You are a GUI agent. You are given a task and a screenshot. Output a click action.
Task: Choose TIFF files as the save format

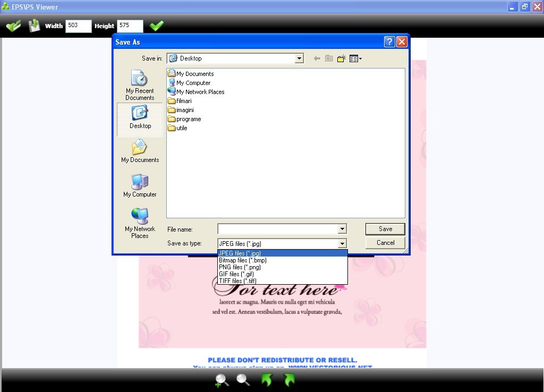pos(237,280)
